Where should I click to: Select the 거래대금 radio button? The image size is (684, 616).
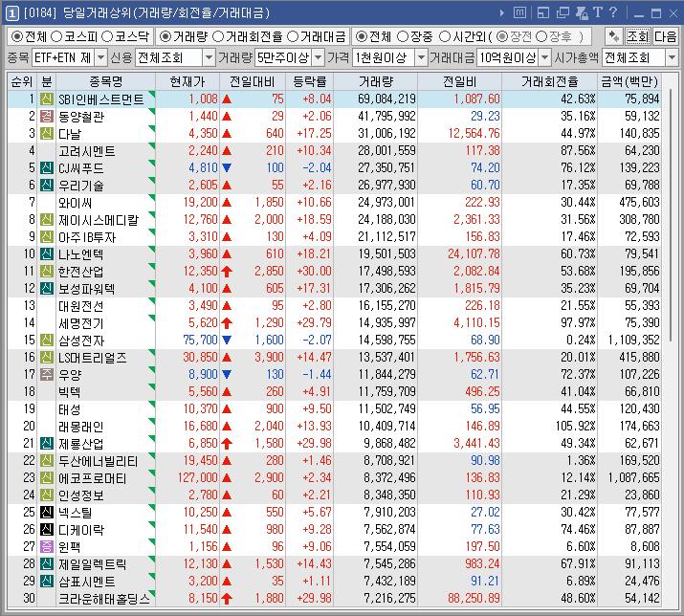click(x=293, y=36)
